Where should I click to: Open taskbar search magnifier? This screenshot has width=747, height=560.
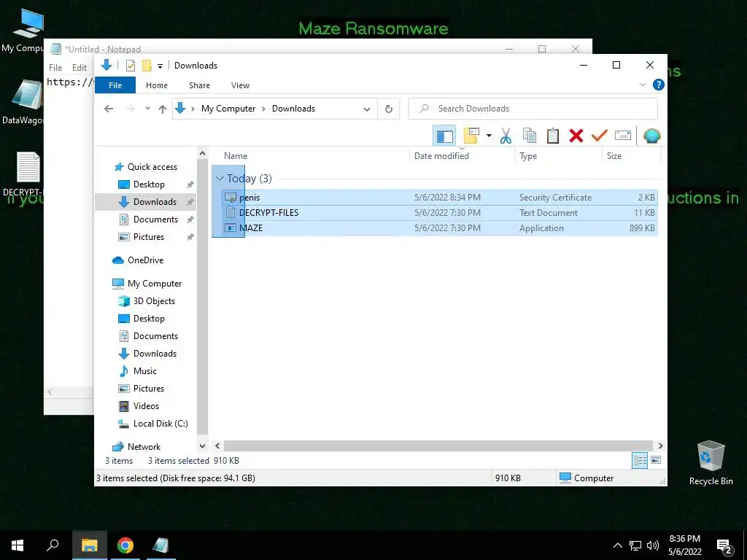(53, 545)
